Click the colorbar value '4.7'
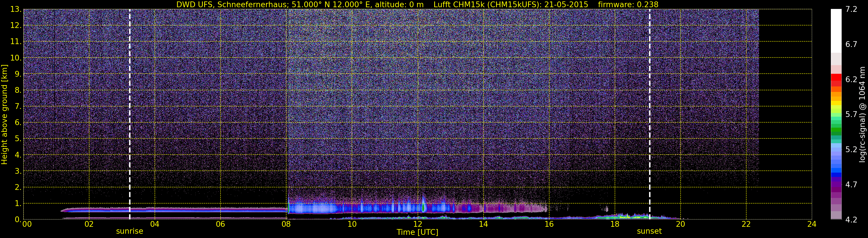This screenshot has height=238, width=868. pyautogui.click(x=851, y=184)
